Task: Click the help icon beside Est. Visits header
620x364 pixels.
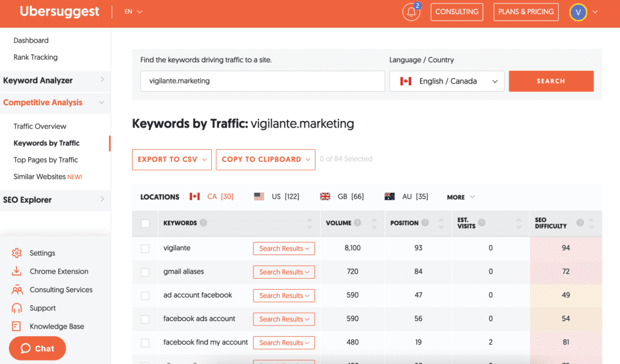Action: point(481,223)
